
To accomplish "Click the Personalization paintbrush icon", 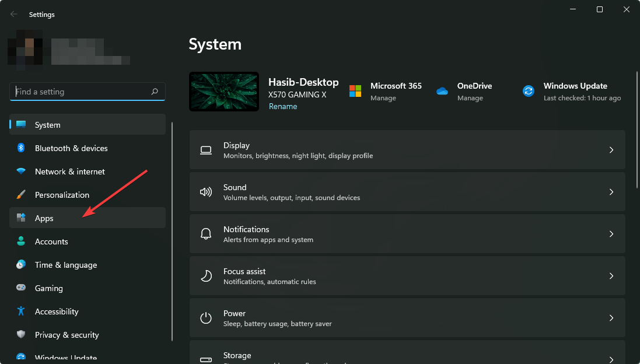I will 22,194.
